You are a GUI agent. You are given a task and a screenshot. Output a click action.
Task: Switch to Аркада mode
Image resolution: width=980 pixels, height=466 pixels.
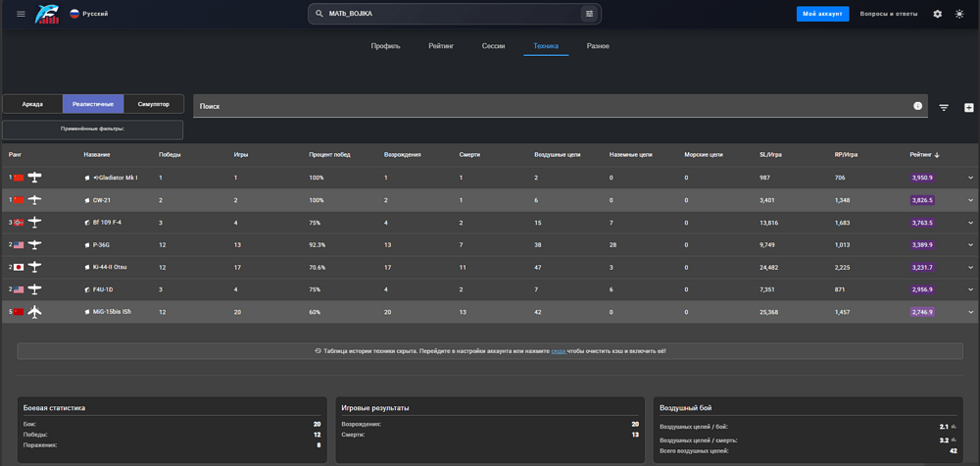[32, 104]
